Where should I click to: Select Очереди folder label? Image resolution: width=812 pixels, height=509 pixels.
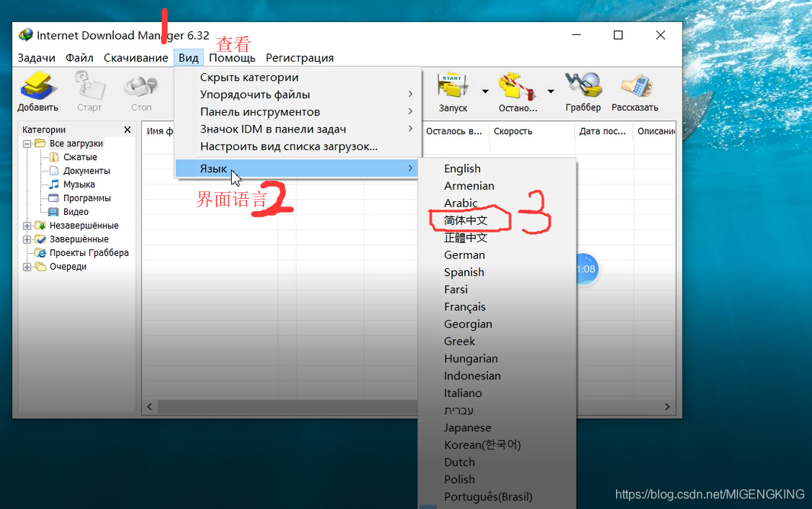point(68,267)
